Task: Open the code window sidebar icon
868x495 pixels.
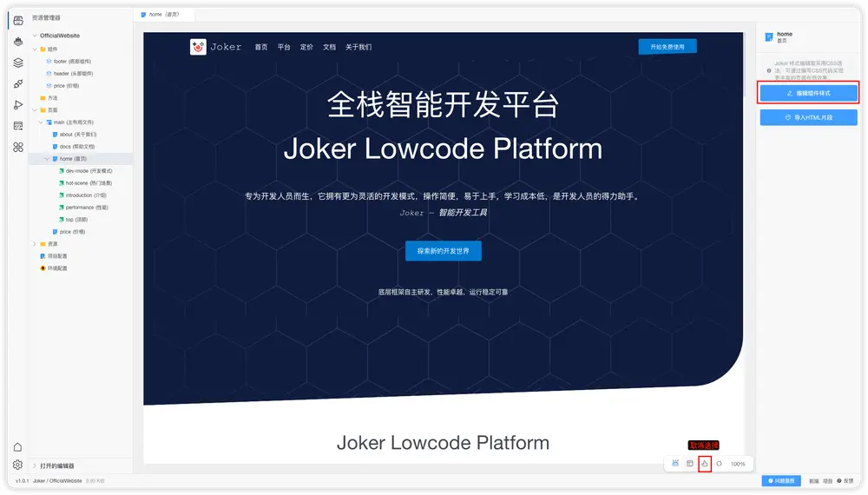Action: coord(18,126)
